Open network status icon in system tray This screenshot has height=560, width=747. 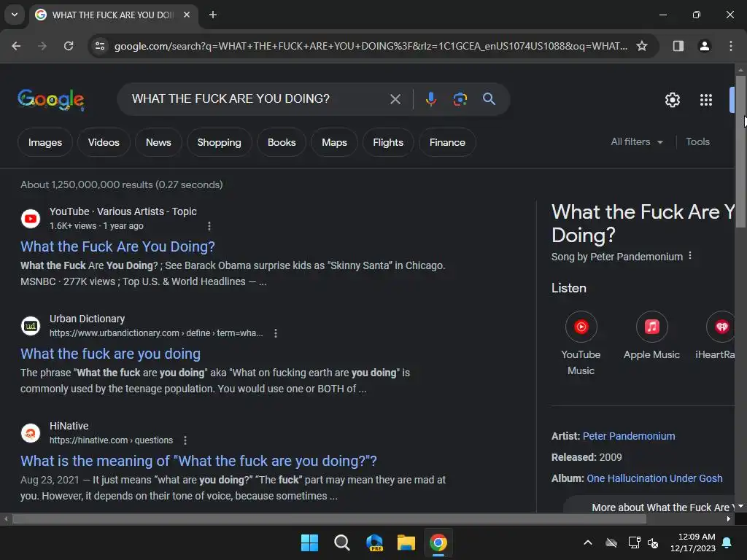634,542
